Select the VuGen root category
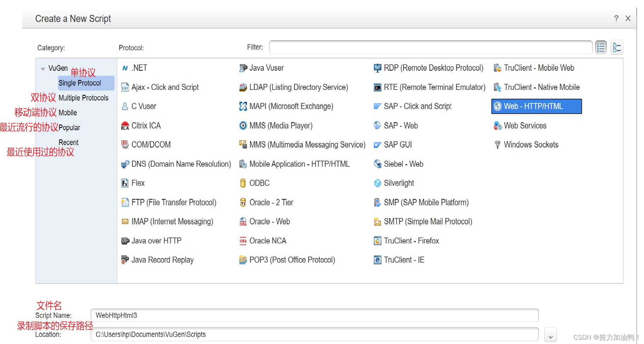 pos(58,68)
